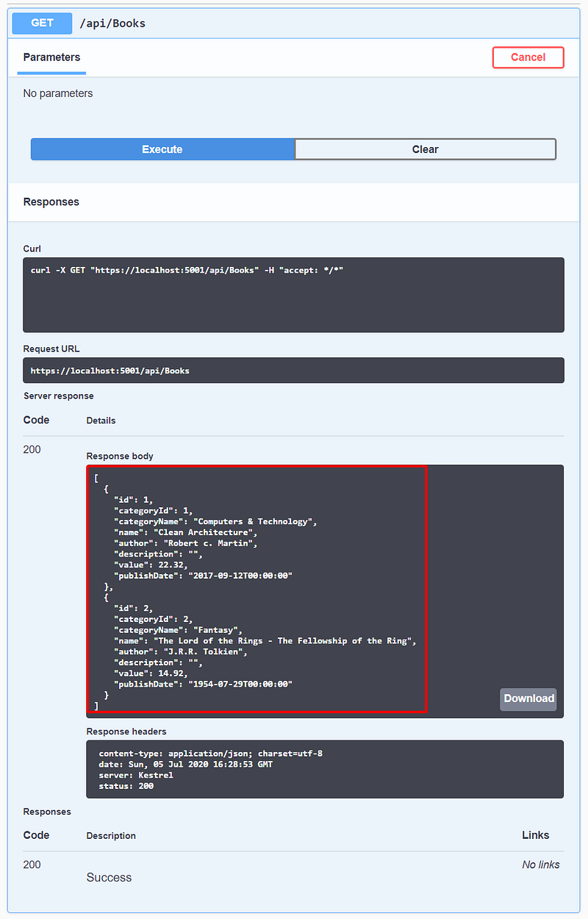Click the publishDate 2017-09-12 line
Screen dimensions: 588x919
point(203,576)
